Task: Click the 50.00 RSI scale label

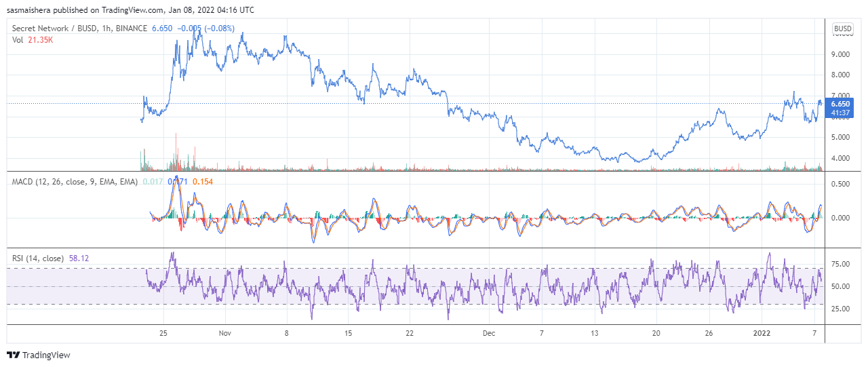Action: pos(841,286)
